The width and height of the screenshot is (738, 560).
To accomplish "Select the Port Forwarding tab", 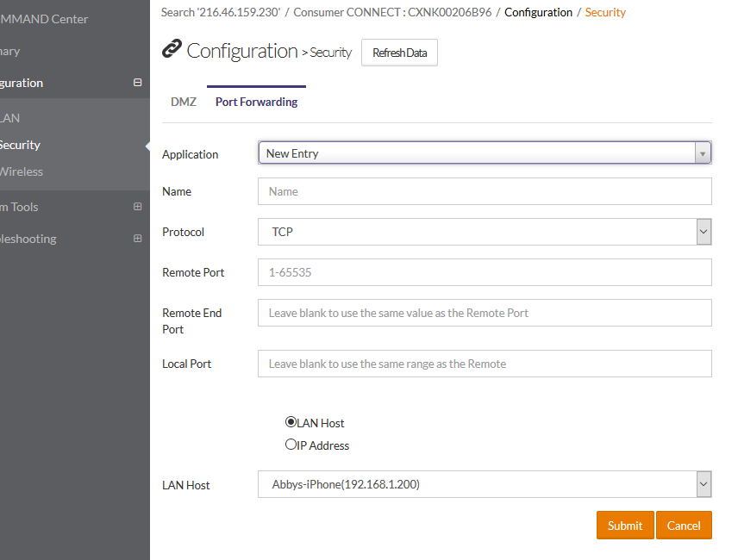I will tap(256, 102).
